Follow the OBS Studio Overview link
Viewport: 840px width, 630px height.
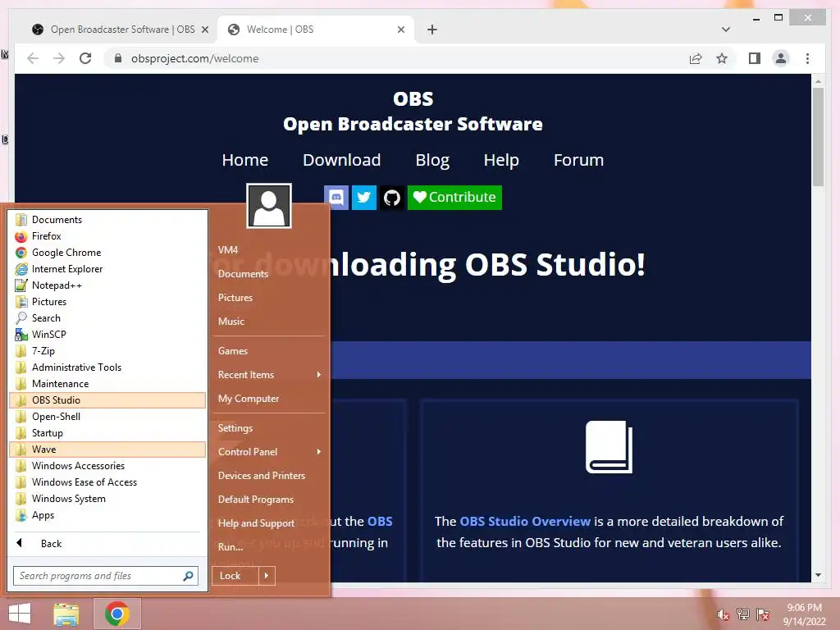pyautogui.click(x=525, y=521)
